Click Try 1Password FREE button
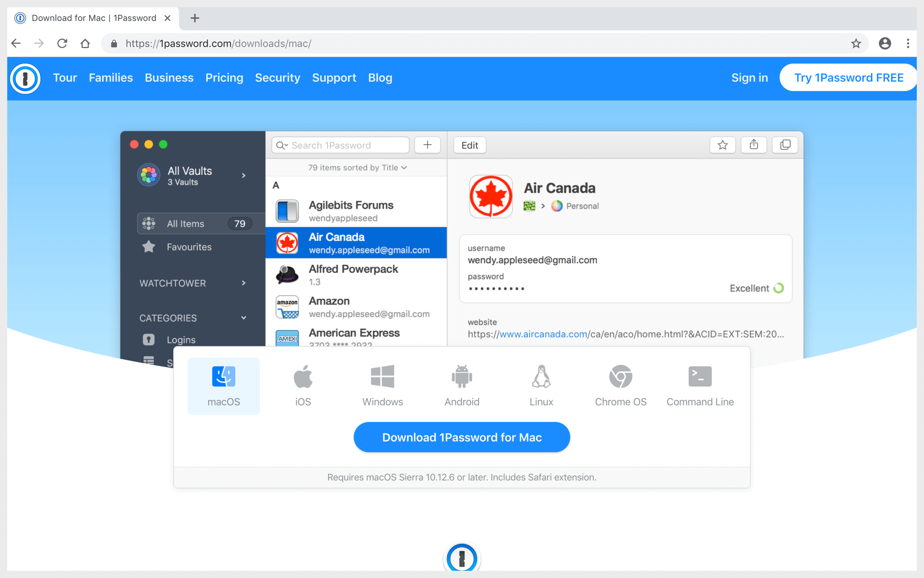 (x=848, y=78)
